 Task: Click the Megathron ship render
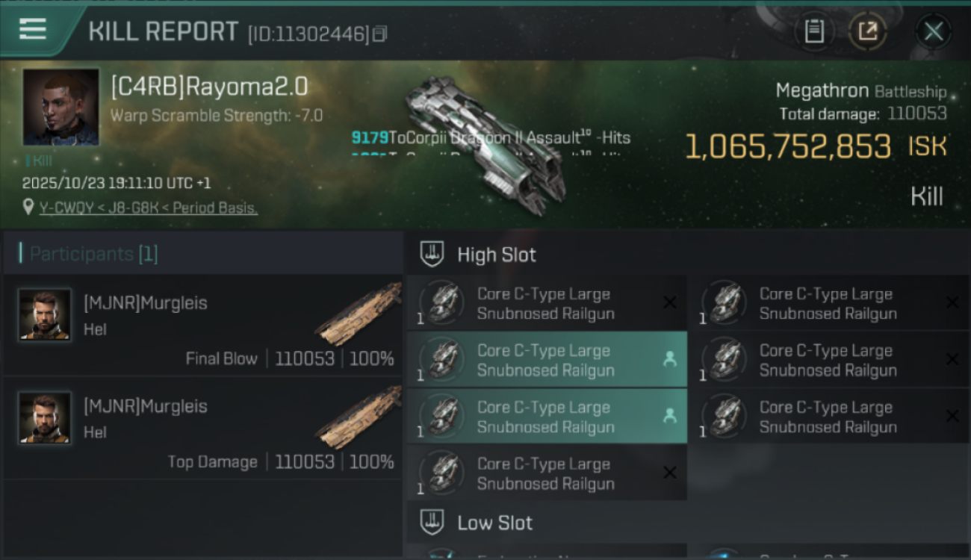(x=485, y=142)
